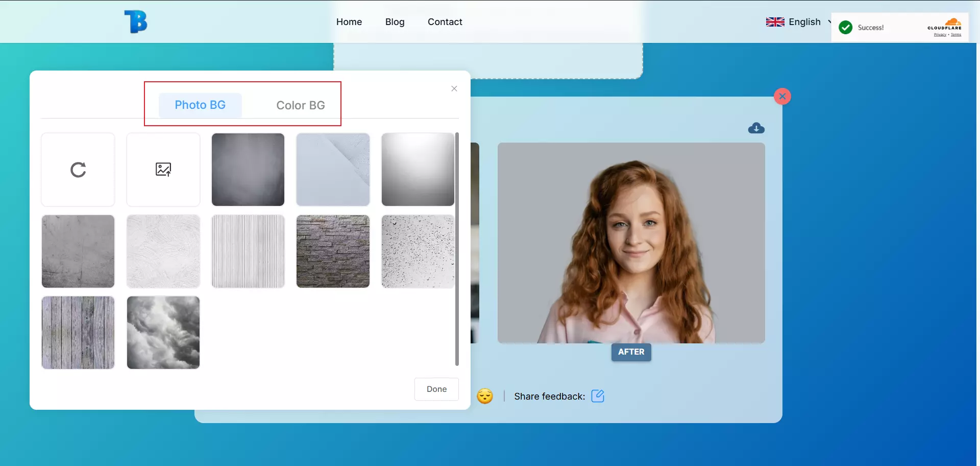The image size is (980, 466).
Task: Open the Cloudflare Privacy link
Action: tap(940, 35)
